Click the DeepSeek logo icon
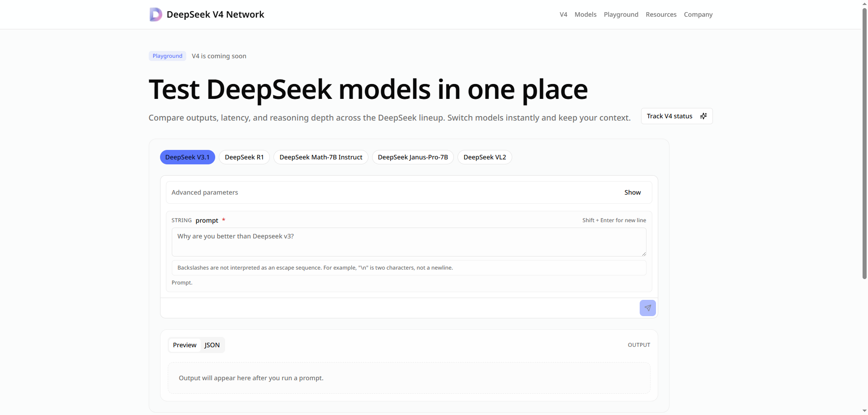This screenshot has width=868, height=415. coord(155,14)
